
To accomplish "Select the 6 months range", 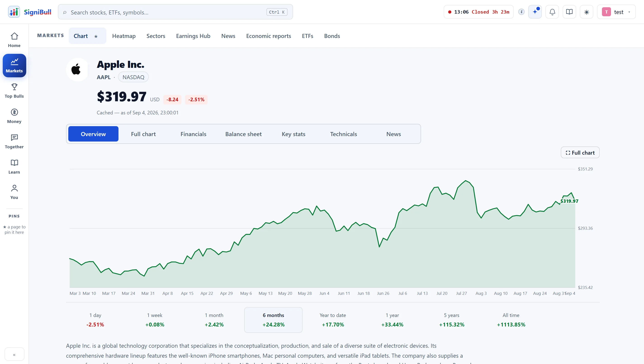I will click(273, 320).
